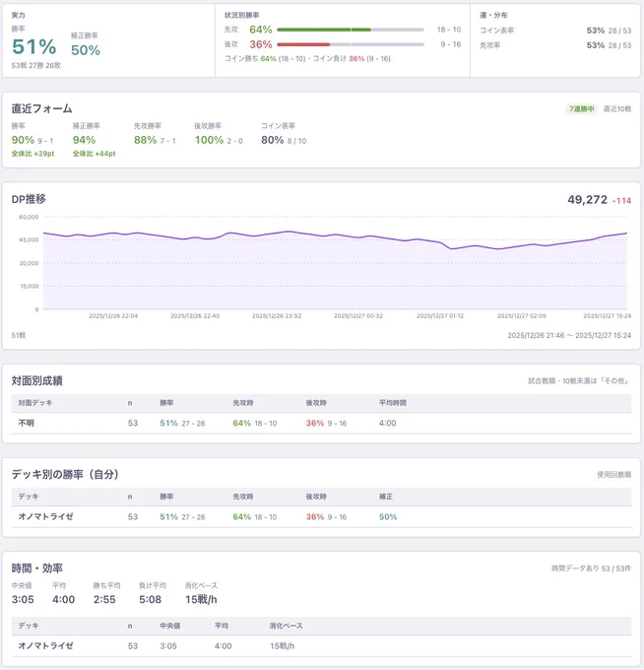This screenshot has width=644, height=670.
Task: Select the 64% value beside 先攻 in 状況別勝率
Action: [261, 30]
